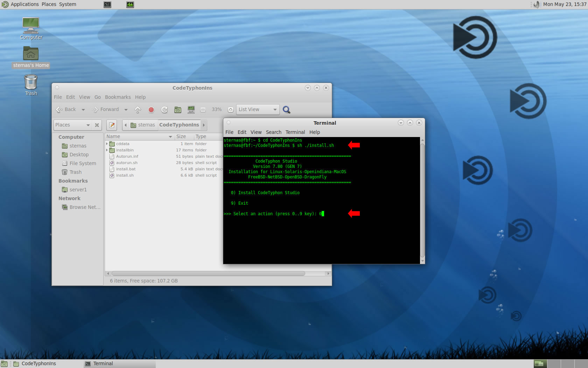Screen dimensions: 588x368
Task: Reload the current folder
Action: [x=164, y=110]
